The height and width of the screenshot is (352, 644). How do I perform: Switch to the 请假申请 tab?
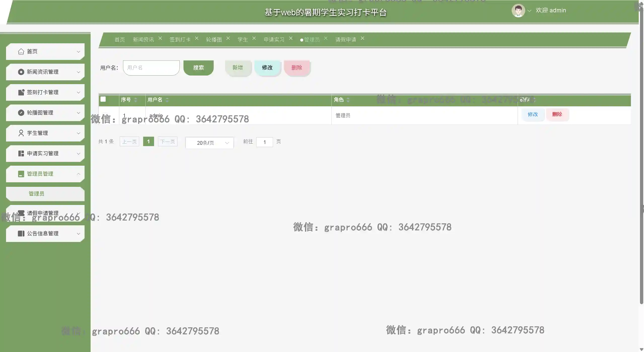click(346, 39)
